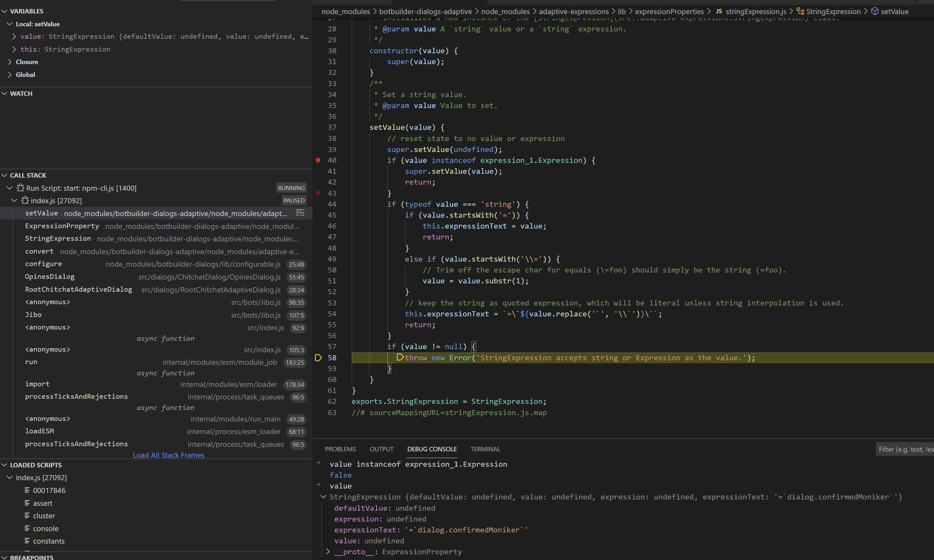
Task: Click Load All Stack Frames link
Action: pyautogui.click(x=169, y=455)
